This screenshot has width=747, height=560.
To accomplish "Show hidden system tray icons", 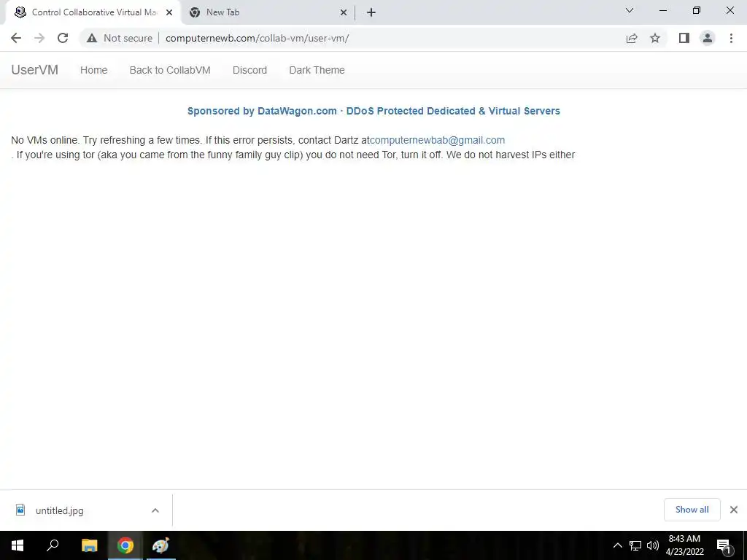I will click(x=617, y=545).
